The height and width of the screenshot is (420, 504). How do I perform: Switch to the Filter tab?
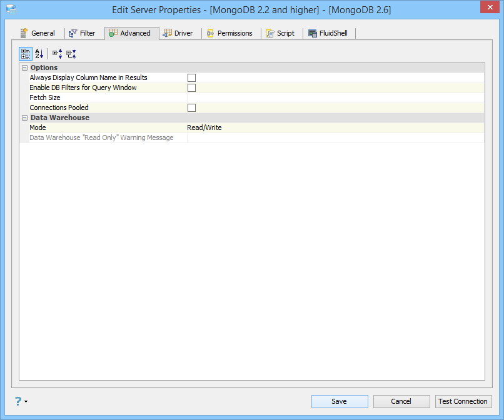point(83,33)
